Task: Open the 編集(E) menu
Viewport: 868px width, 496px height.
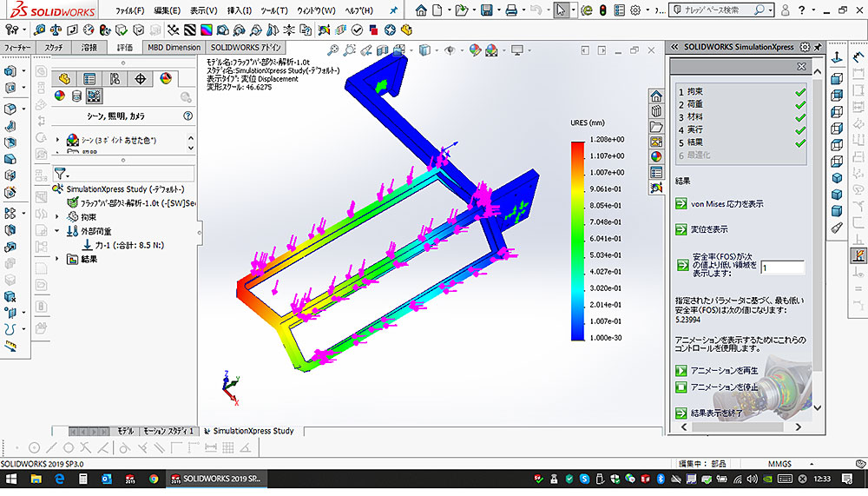Action: pyautogui.click(x=168, y=10)
